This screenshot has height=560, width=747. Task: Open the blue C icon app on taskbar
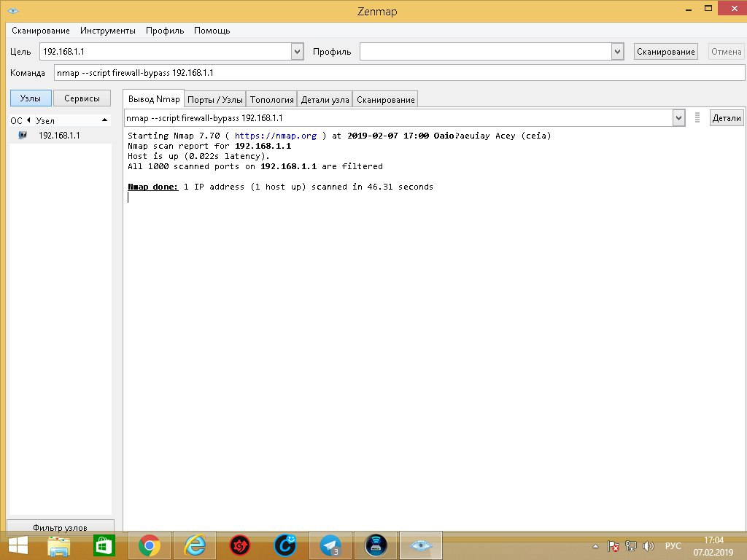285,545
